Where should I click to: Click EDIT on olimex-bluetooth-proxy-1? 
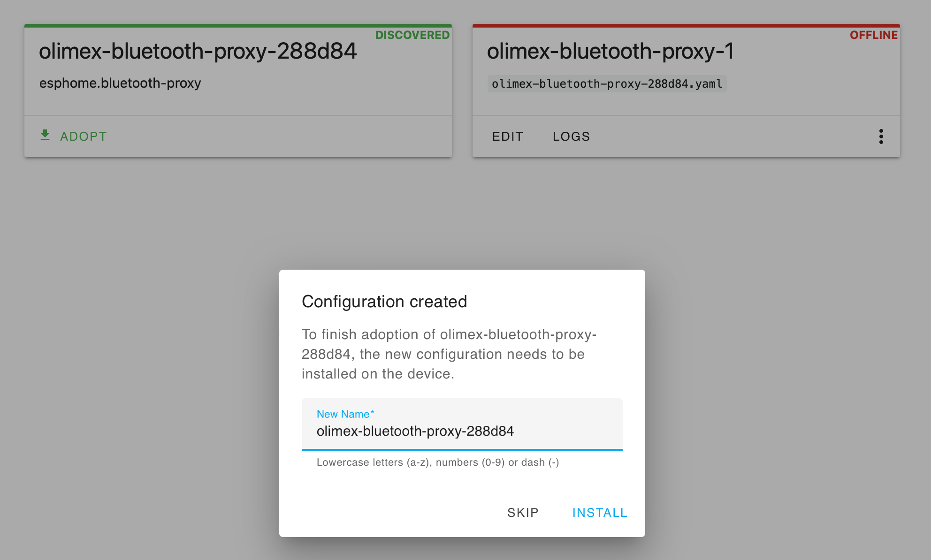pyautogui.click(x=507, y=136)
